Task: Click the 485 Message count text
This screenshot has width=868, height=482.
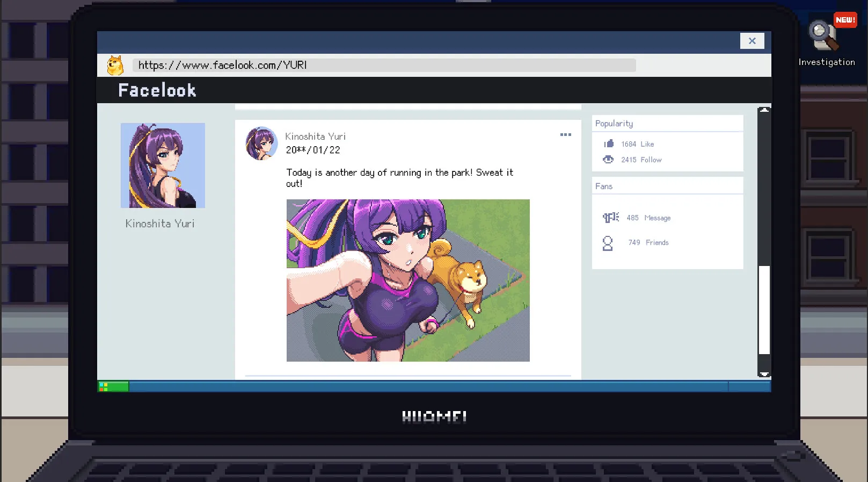Action: coord(648,218)
